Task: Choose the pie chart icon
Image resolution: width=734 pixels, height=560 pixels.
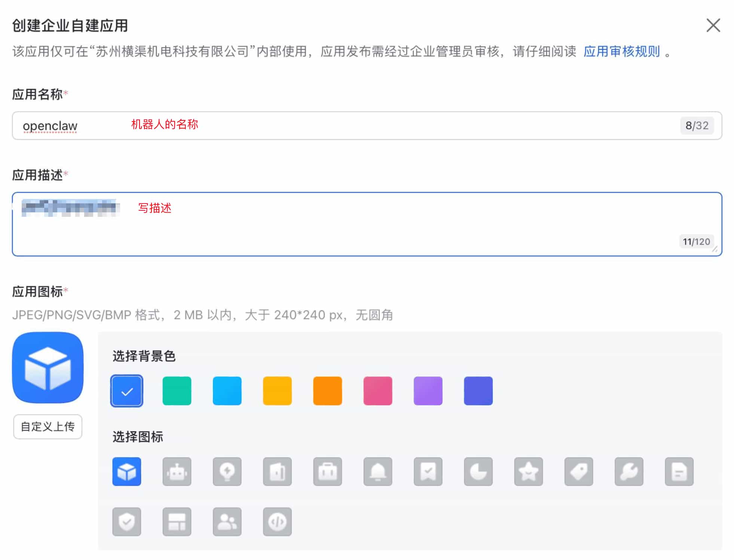Action: pyautogui.click(x=478, y=471)
